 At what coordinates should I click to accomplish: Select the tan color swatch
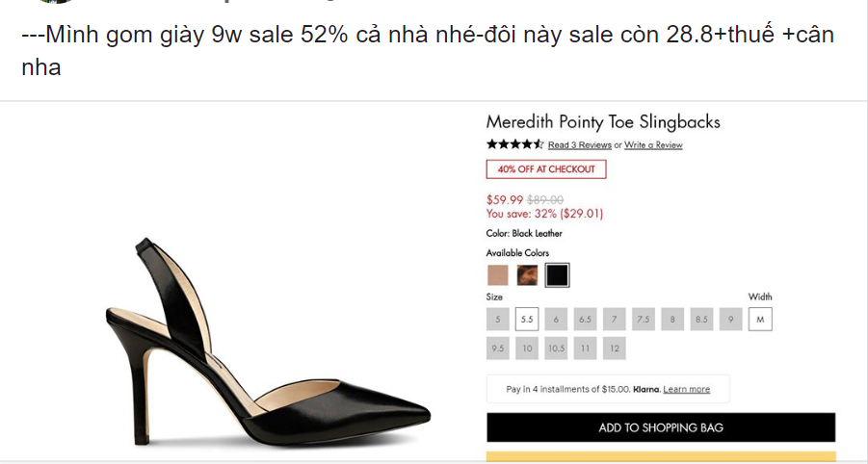[x=498, y=275]
